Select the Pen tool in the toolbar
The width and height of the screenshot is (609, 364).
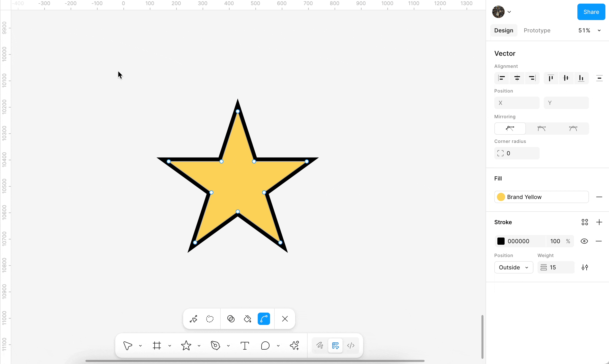coord(216,345)
